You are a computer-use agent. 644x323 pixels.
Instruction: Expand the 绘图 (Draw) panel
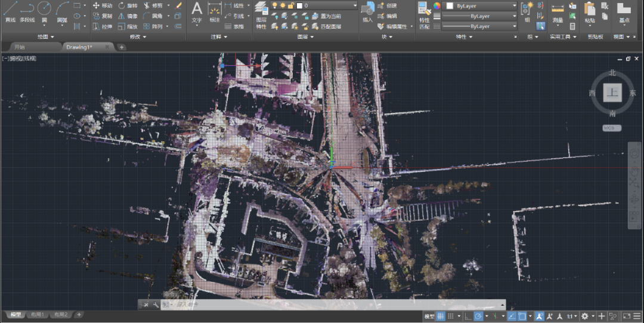[45, 36]
